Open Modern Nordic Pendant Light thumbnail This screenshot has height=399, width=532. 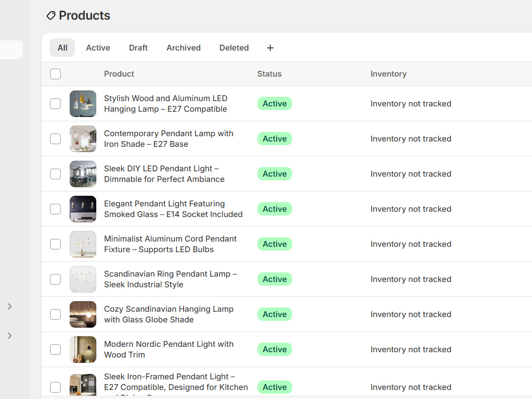point(83,350)
